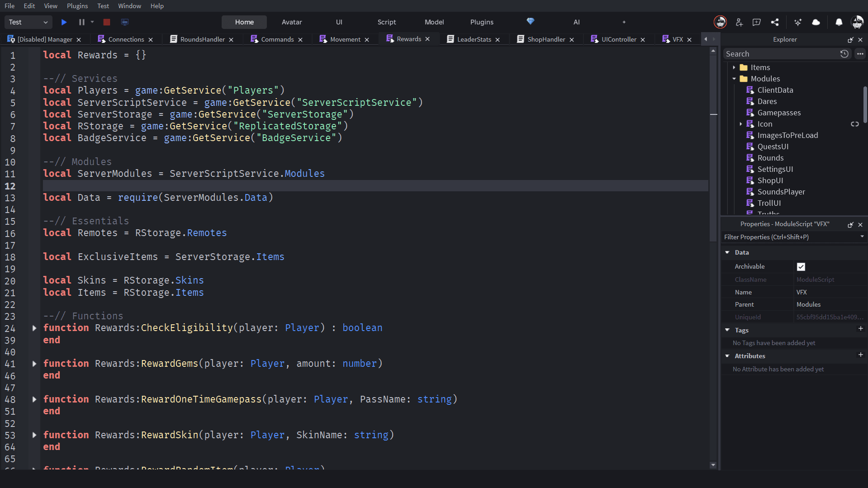Click the red Stop test button
The height and width of the screenshot is (488, 868).
(x=107, y=22)
